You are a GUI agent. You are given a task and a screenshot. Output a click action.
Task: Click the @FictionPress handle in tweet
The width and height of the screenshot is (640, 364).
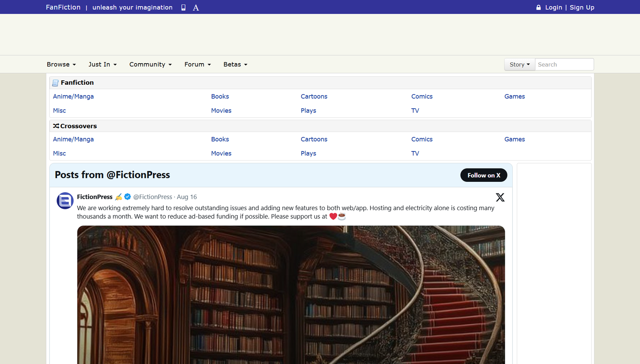click(x=152, y=197)
